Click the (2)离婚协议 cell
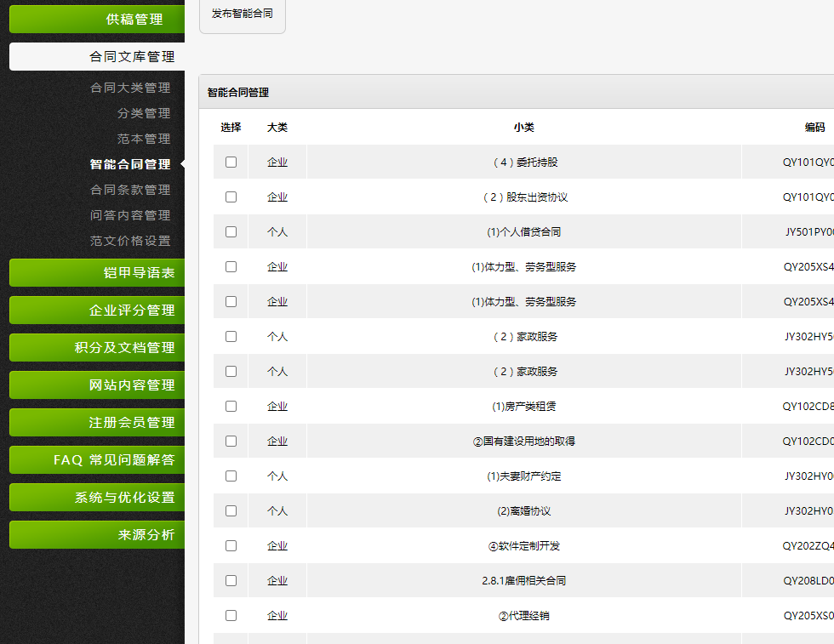The width and height of the screenshot is (834, 644). 524,511
